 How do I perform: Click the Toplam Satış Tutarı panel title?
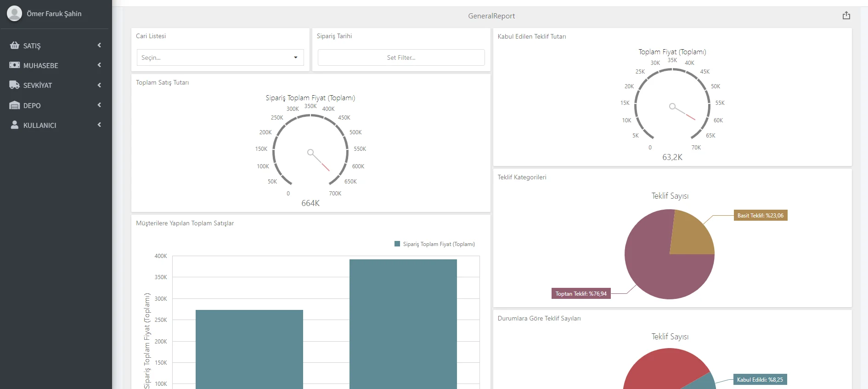(163, 83)
